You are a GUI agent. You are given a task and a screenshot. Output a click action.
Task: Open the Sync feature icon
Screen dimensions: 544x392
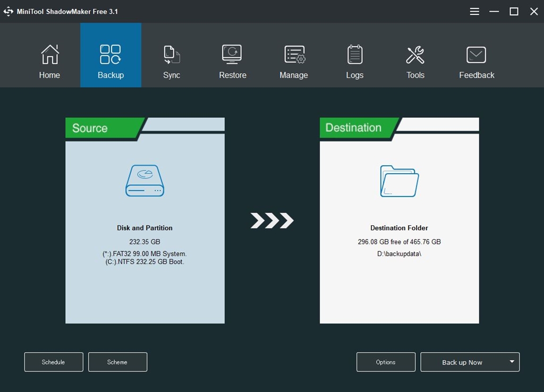coord(172,55)
